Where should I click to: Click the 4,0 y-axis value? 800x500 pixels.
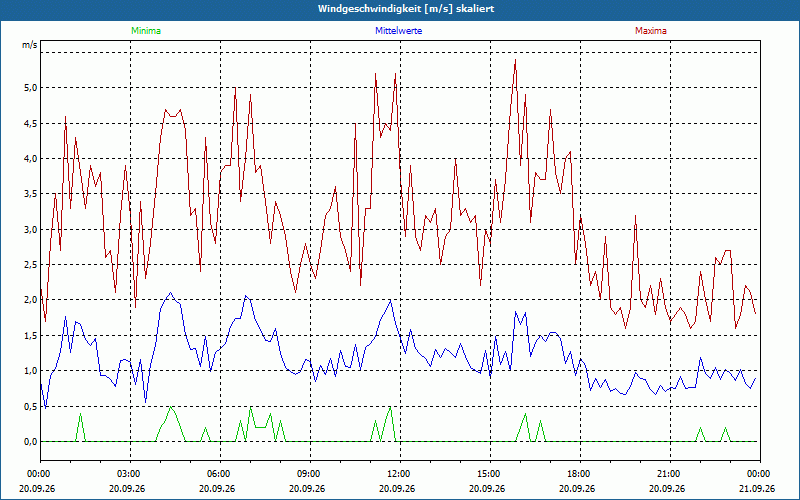pos(31,159)
